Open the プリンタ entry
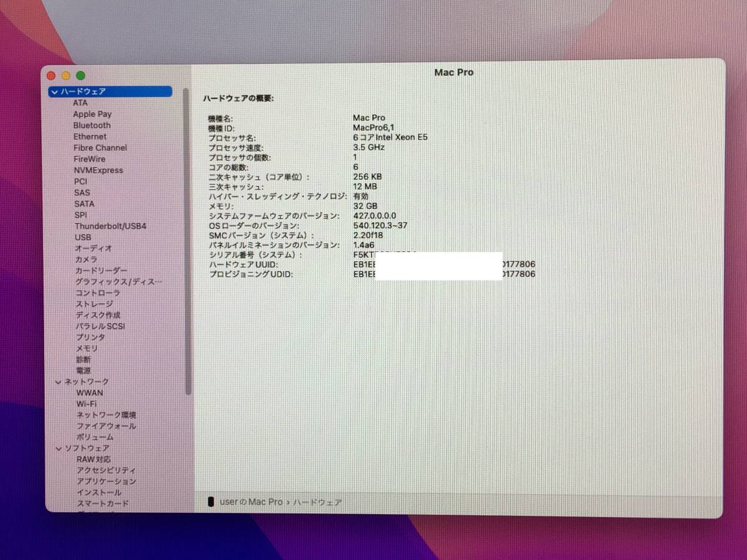The width and height of the screenshot is (747, 560). pos(90,337)
